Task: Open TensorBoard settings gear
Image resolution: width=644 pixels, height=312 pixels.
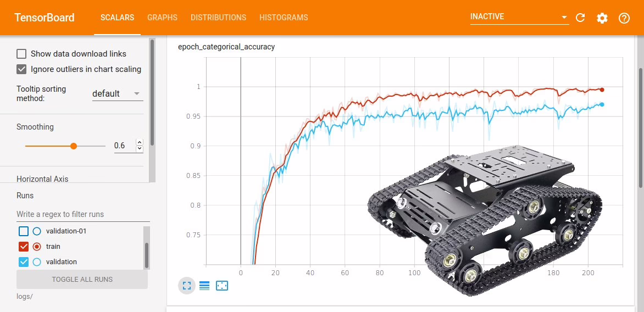Action: 602,18
